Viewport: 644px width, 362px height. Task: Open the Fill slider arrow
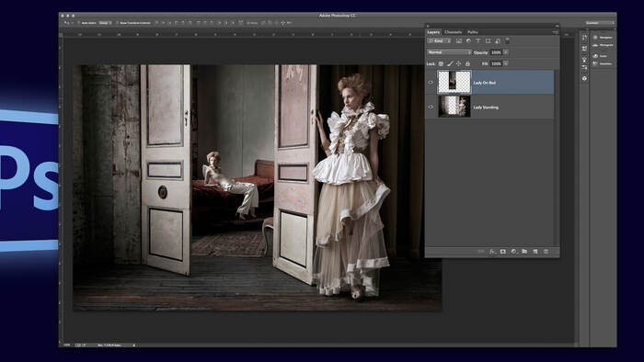[x=506, y=63]
